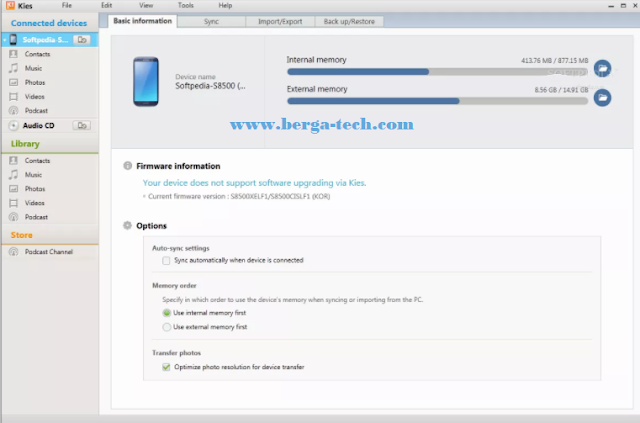Image resolution: width=640 pixels, height=423 pixels.
Task: Click the Library section heading
Action: [x=25, y=144]
